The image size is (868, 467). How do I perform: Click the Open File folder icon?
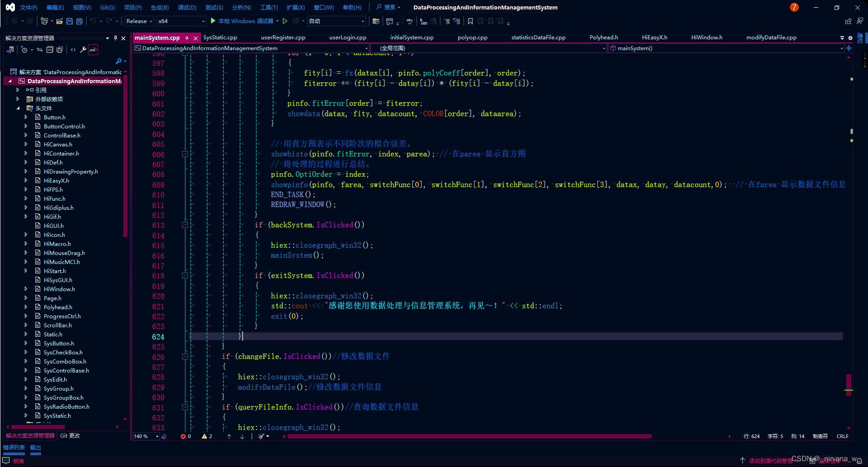pyautogui.click(x=59, y=21)
